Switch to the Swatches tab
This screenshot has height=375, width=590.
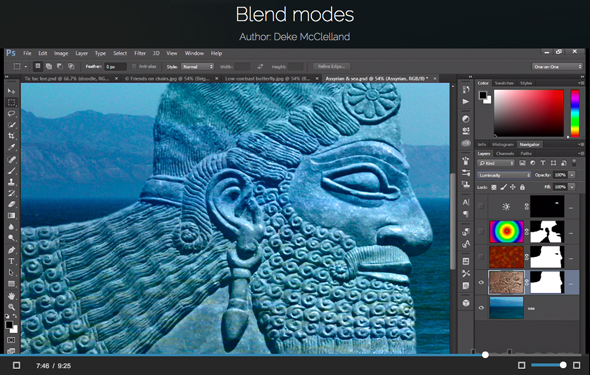(504, 83)
